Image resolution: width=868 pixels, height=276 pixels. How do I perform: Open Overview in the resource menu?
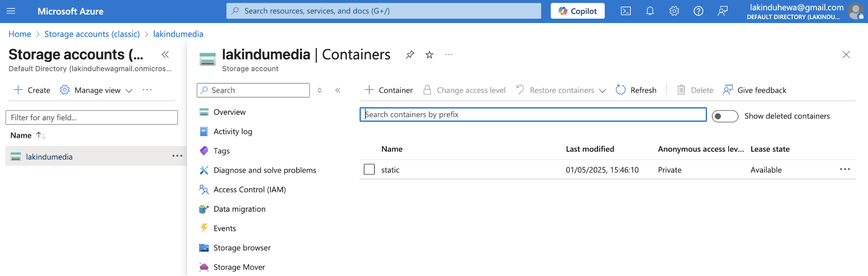click(x=229, y=112)
